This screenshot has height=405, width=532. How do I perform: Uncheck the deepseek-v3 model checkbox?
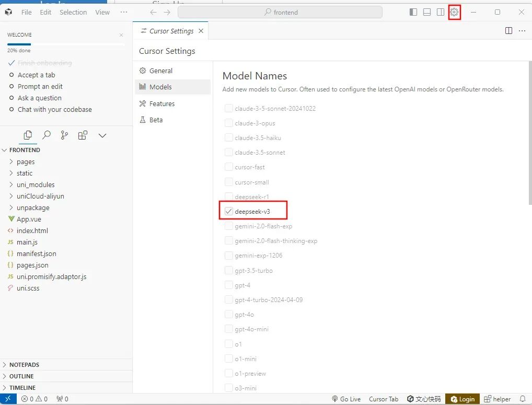pos(229,211)
